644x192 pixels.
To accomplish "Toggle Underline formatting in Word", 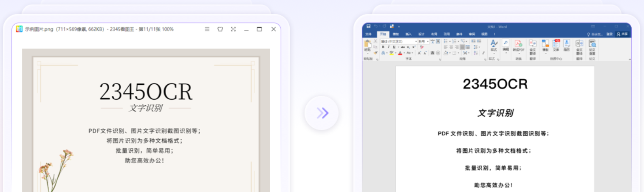I will (x=394, y=47).
